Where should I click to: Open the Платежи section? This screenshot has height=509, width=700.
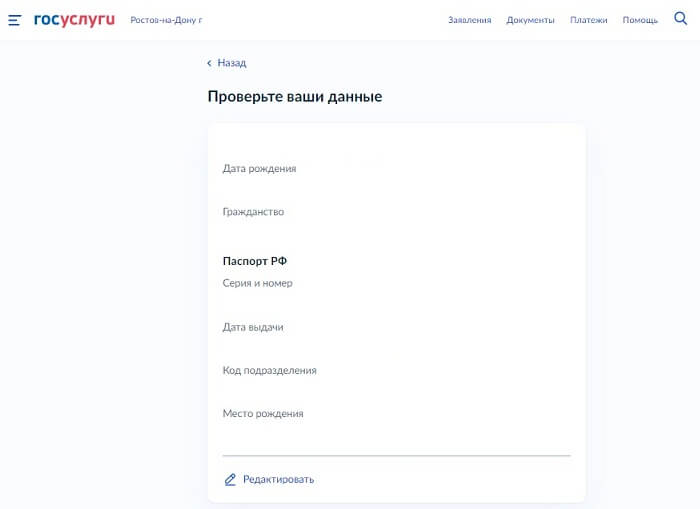[588, 20]
